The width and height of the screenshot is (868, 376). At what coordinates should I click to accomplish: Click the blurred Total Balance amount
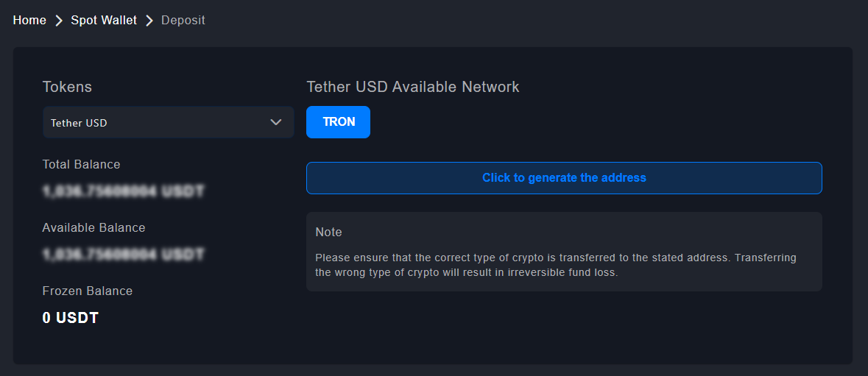[123, 191]
